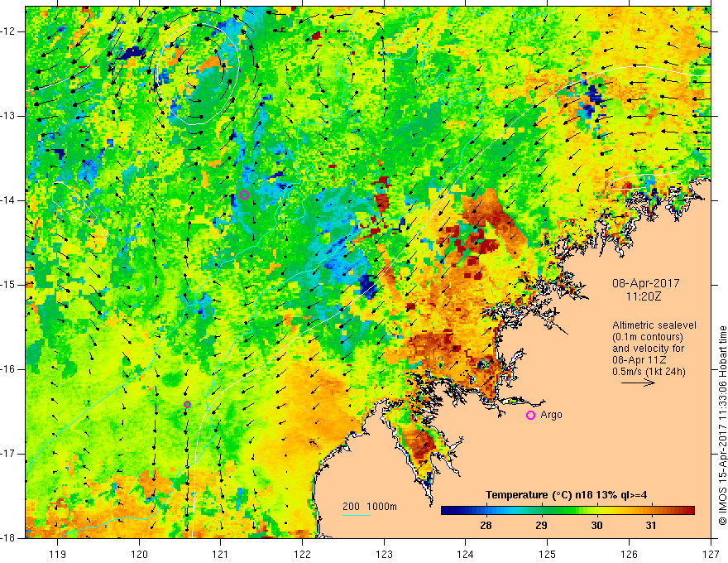Click the 'Altimetric sealevel' text
Viewport: 728px width, 563px height.
(654, 325)
